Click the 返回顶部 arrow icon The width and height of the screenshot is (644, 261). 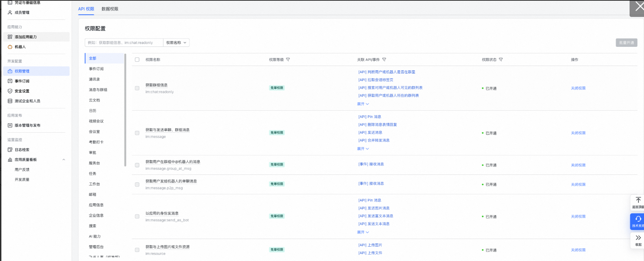[x=638, y=200]
